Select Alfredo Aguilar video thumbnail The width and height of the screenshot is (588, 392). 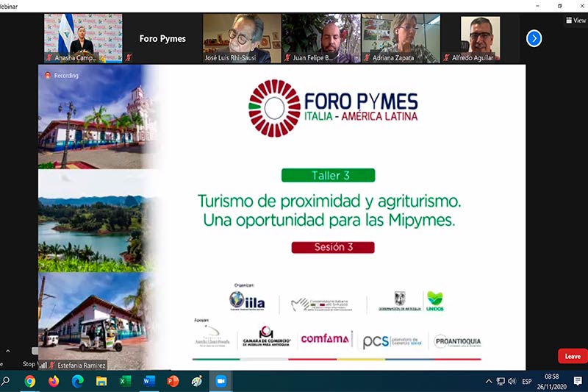480,38
